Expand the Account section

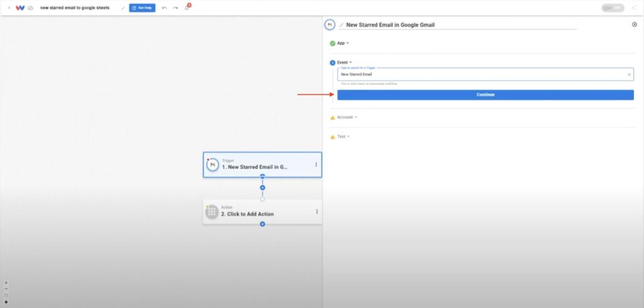(347, 117)
